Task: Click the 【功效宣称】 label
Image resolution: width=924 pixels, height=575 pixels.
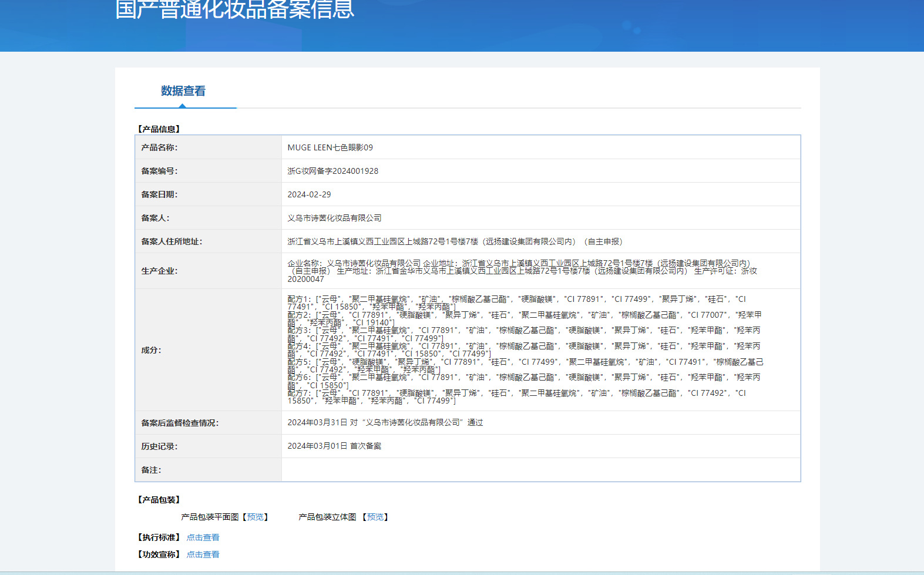Action: (159, 554)
